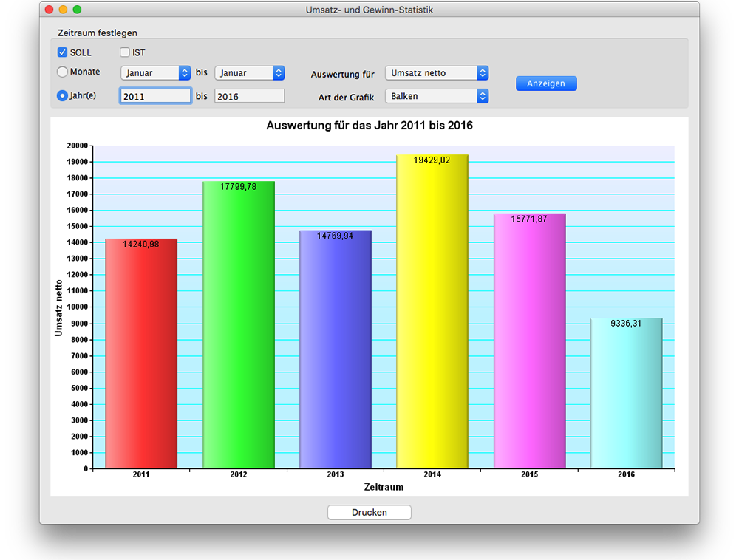Click the yellow 2014 bar
739x560 pixels.
click(432, 311)
